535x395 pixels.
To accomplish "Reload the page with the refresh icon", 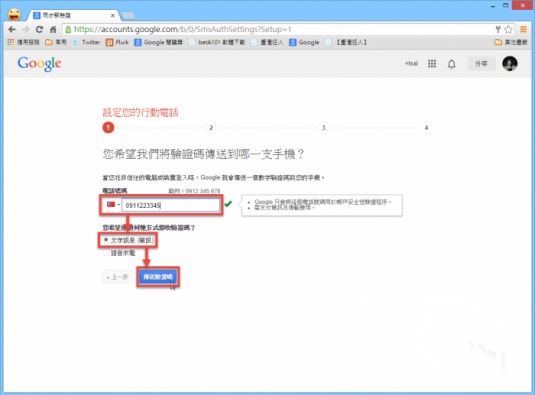I will click(x=39, y=30).
